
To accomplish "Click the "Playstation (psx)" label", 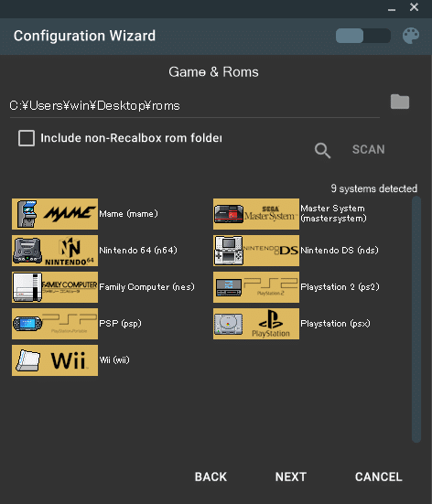I will [x=335, y=324].
